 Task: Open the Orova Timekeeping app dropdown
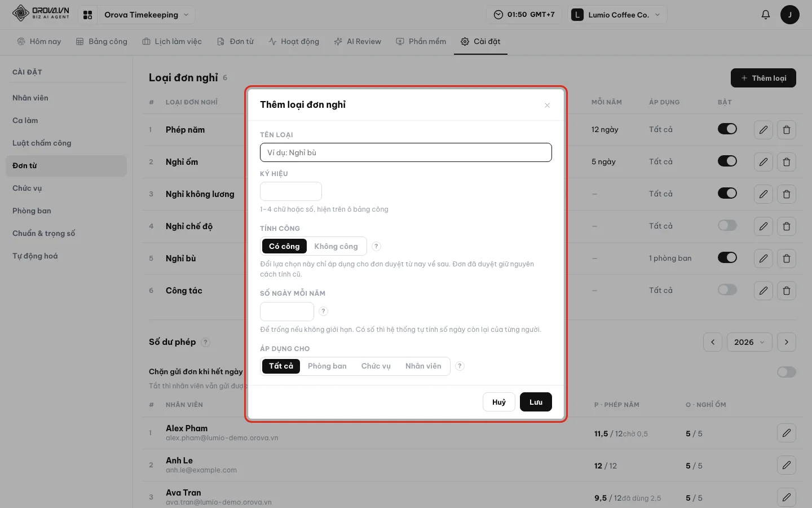[146, 15]
